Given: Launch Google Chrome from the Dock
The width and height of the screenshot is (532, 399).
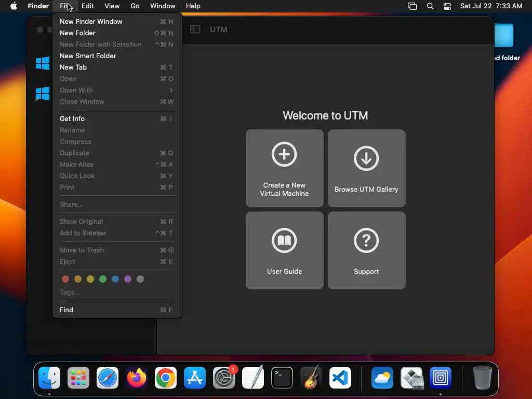Looking at the screenshot, I should 166,378.
